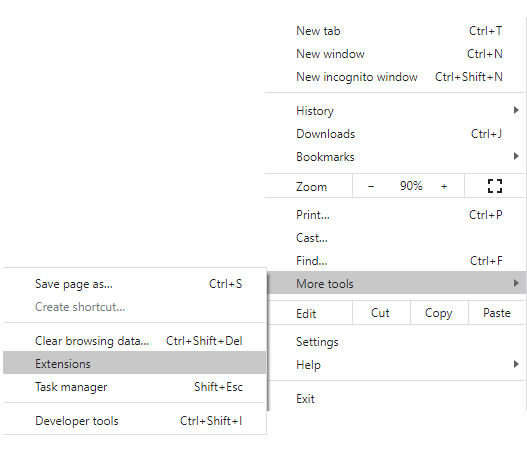The height and width of the screenshot is (450, 527).
Task: Expand the History submenu arrow
Action: pos(516,110)
